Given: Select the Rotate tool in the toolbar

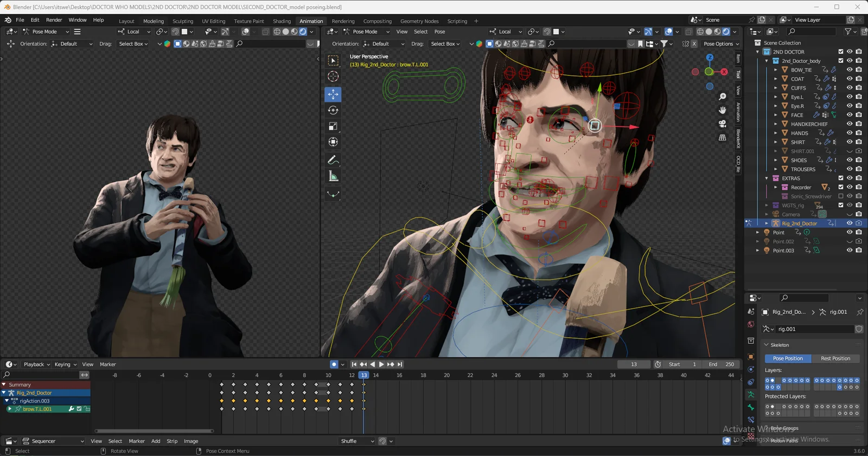Looking at the screenshot, I should [333, 110].
